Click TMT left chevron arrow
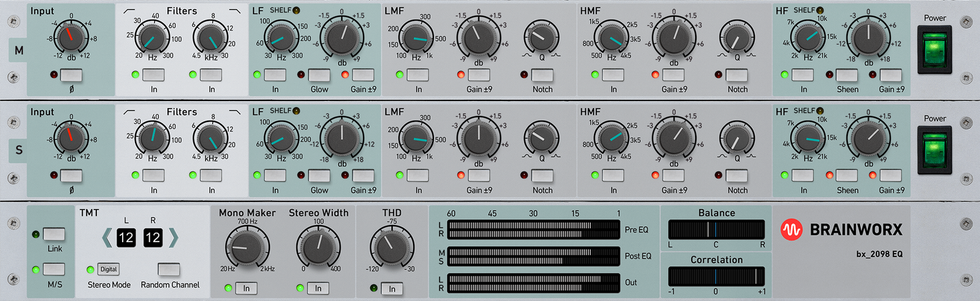This screenshot has height=301, width=980. pos(106,238)
